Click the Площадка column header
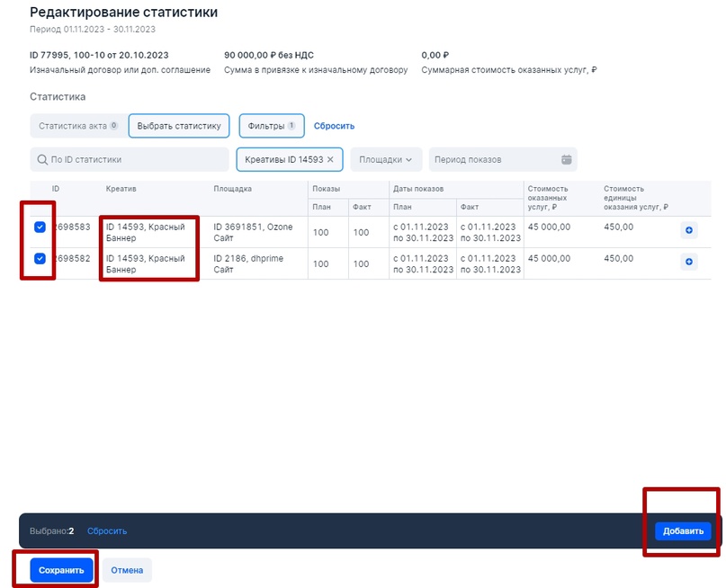 point(232,189)
